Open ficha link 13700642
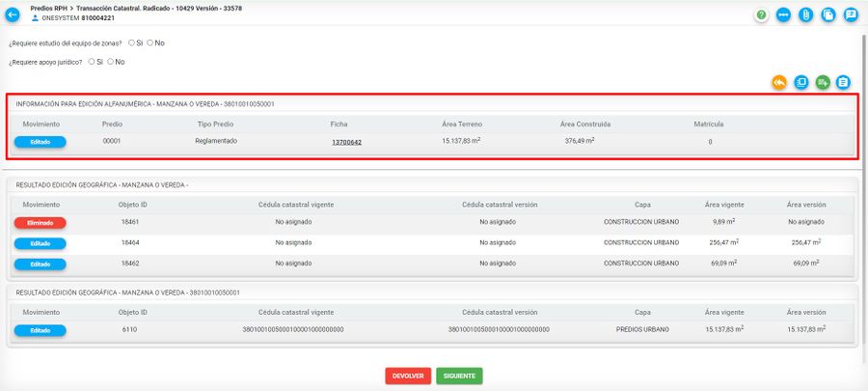 tap(346, 142)
